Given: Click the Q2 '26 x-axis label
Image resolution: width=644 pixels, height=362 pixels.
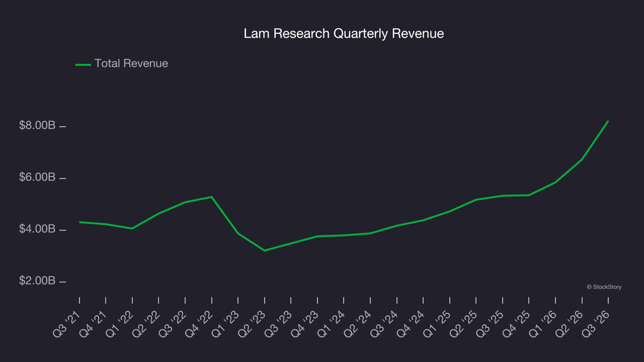Looking at the screenshot, I should click(x=570, y=323).
